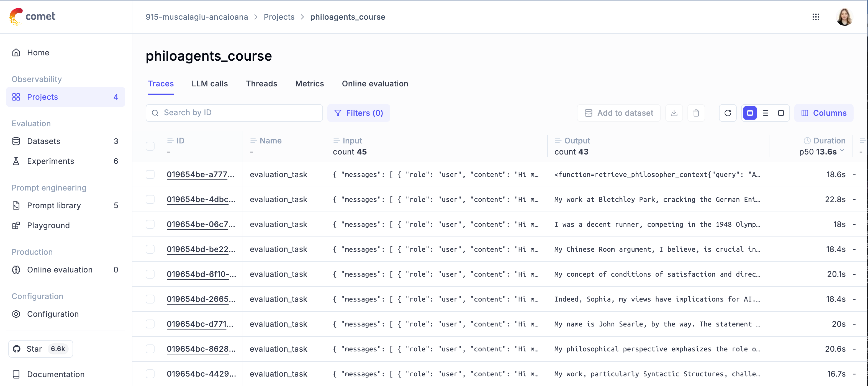Open the Columns selector
This screenshot has width=868, height=386.
point(823,113)
